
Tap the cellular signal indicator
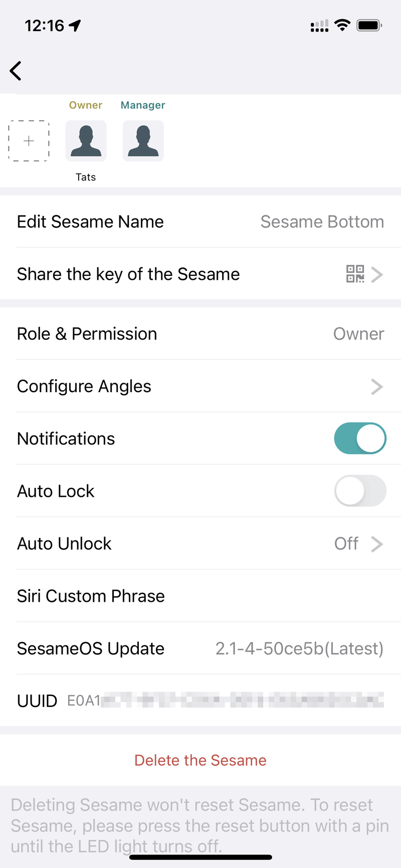(319, 26)
